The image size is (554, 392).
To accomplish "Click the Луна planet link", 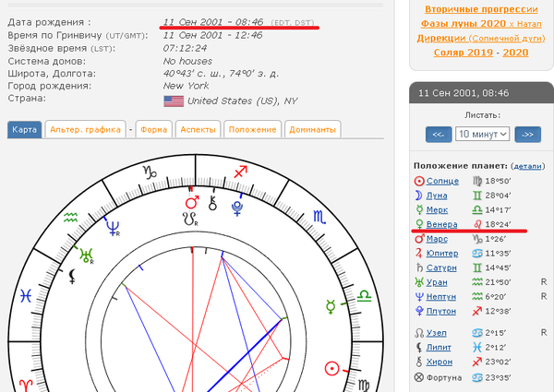I will [x=437, y=196].
